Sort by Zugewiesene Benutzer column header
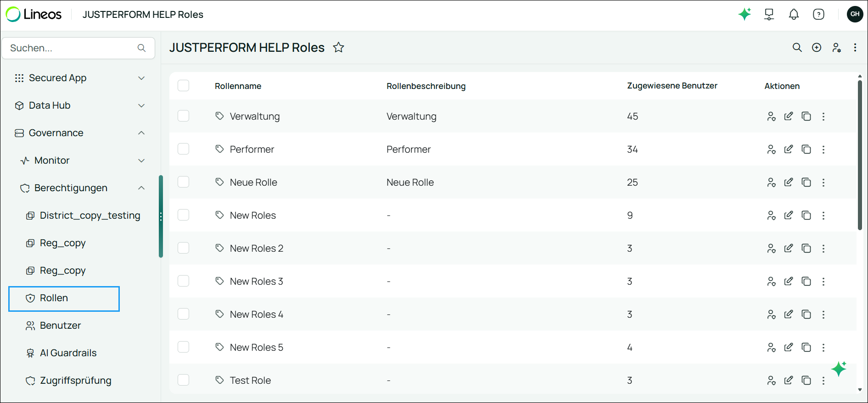 [672, 86]
